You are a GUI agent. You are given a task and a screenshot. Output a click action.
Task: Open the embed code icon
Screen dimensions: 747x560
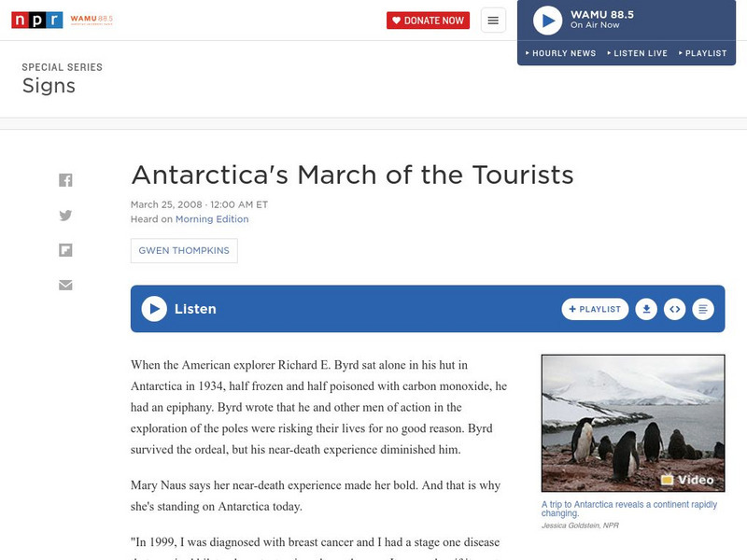(x=675, y=309)
